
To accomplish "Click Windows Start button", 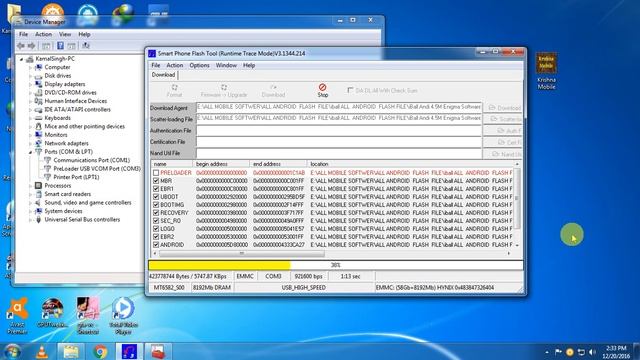I will click(x=12, y=351).
